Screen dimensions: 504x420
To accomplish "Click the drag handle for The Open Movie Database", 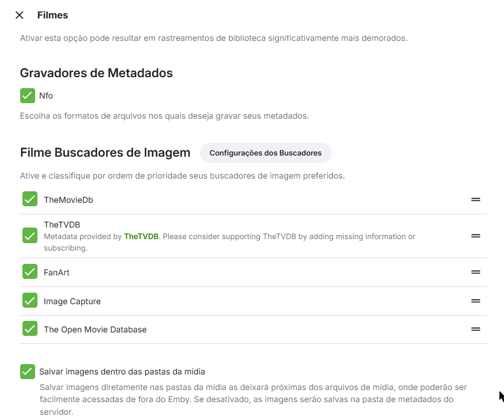I will coord(475,330).
